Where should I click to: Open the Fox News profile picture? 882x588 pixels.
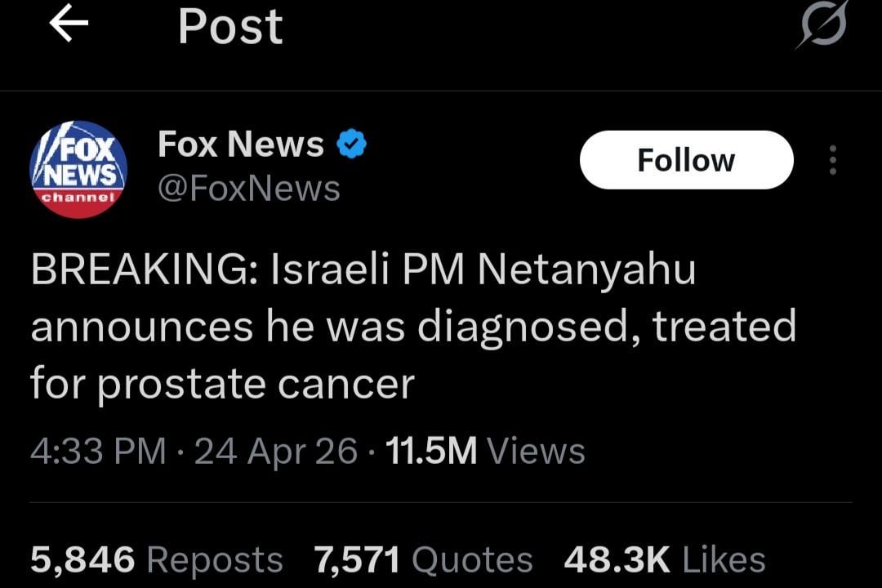[78, 169]
